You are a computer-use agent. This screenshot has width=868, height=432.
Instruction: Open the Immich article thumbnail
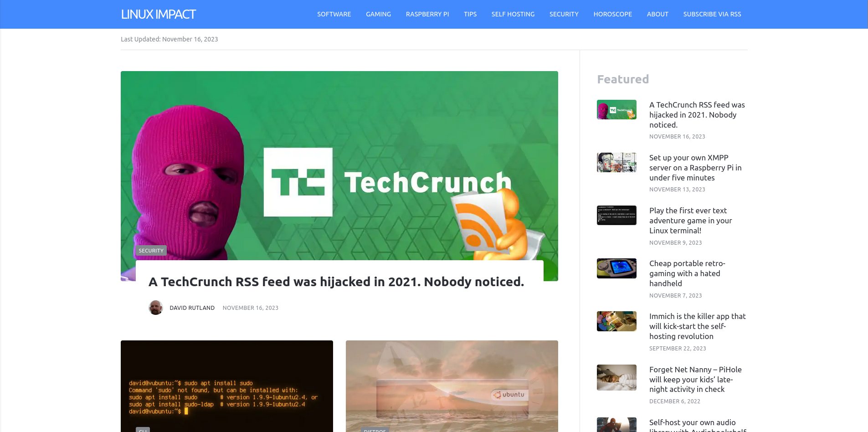616,321
